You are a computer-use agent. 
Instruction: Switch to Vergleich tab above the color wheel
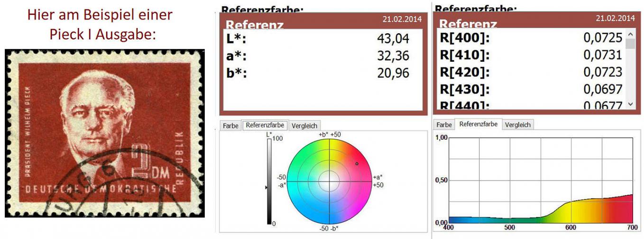(x=304, y=126)
